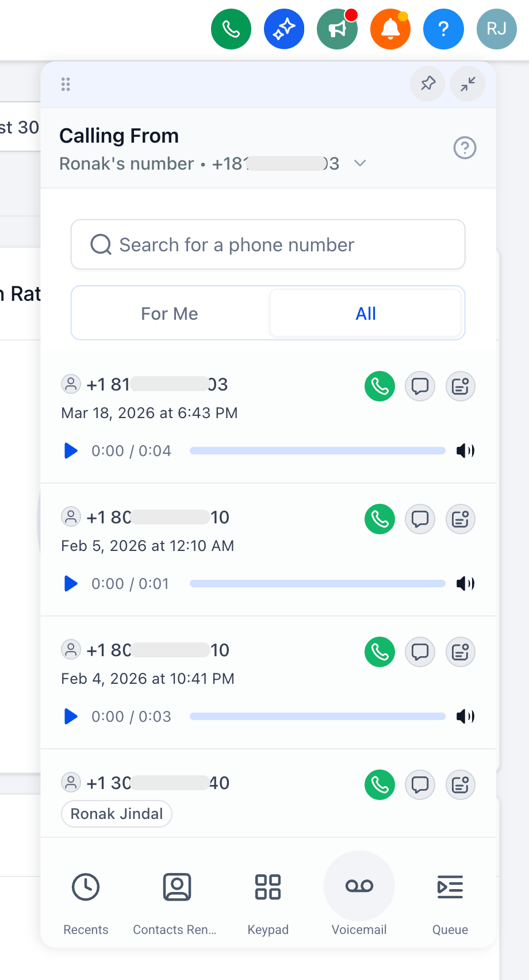This screenshot has width=529, height=980.
Task: Select the All voicemails filter
Action: tap(366, 313)
